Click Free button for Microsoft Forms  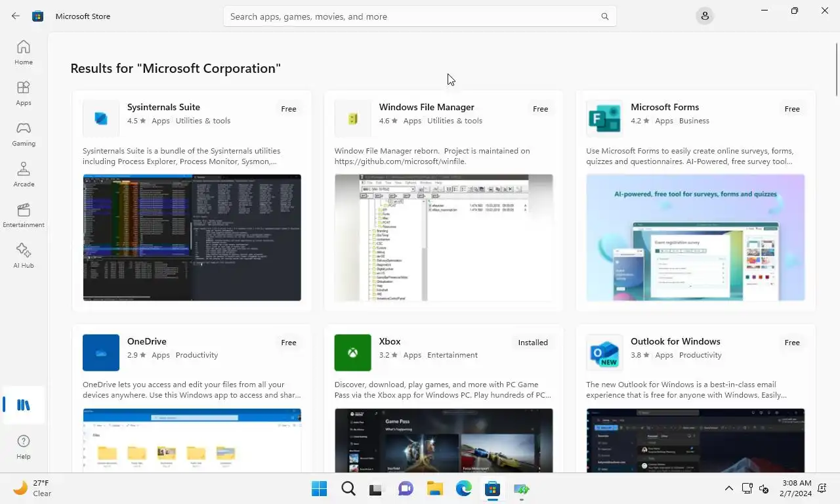(792, 109)
